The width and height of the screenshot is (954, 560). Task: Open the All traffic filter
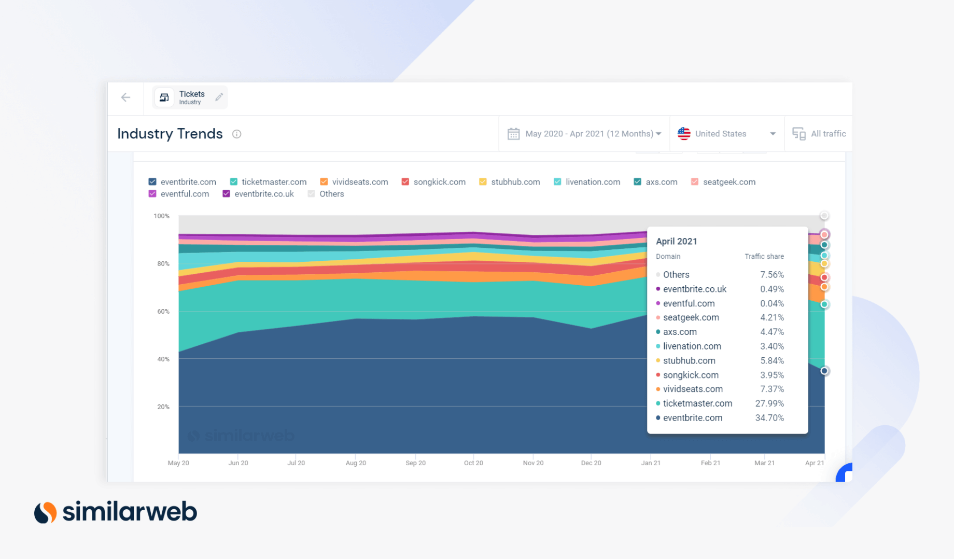[x=819, y=134]
